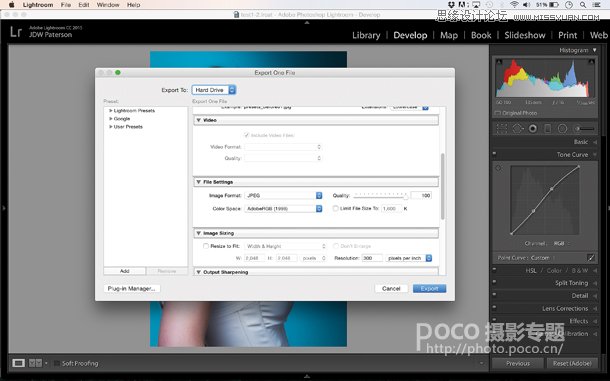Screen dimensions: 610x381
Task: Select the Radial Filter tool
Action: (562, 128)
